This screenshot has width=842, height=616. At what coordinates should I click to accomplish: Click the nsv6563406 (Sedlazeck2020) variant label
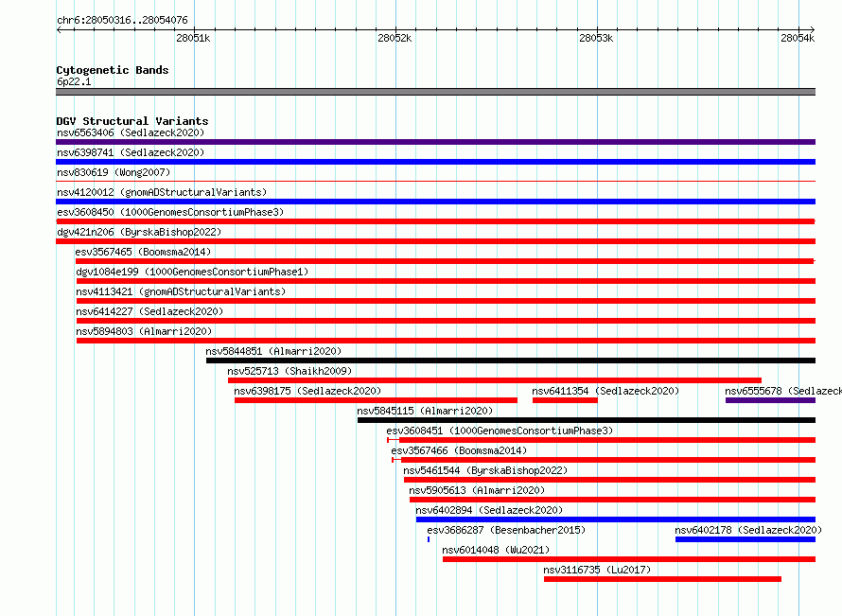tap(131, 132)
